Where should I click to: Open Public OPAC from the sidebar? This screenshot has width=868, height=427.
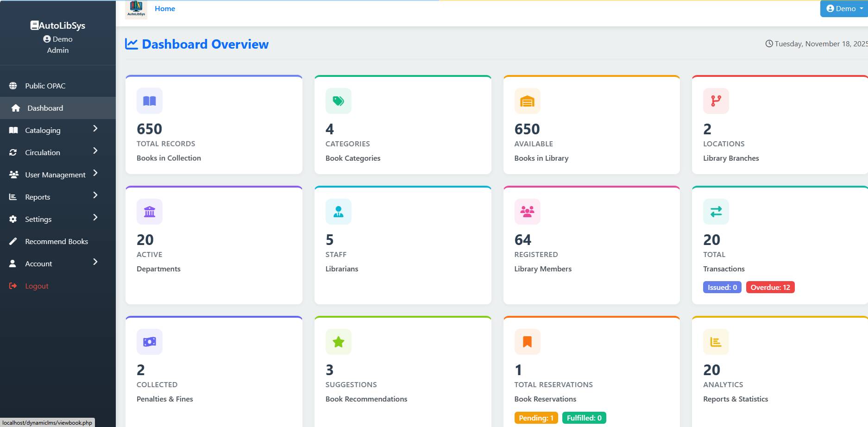tap(45, 86)
